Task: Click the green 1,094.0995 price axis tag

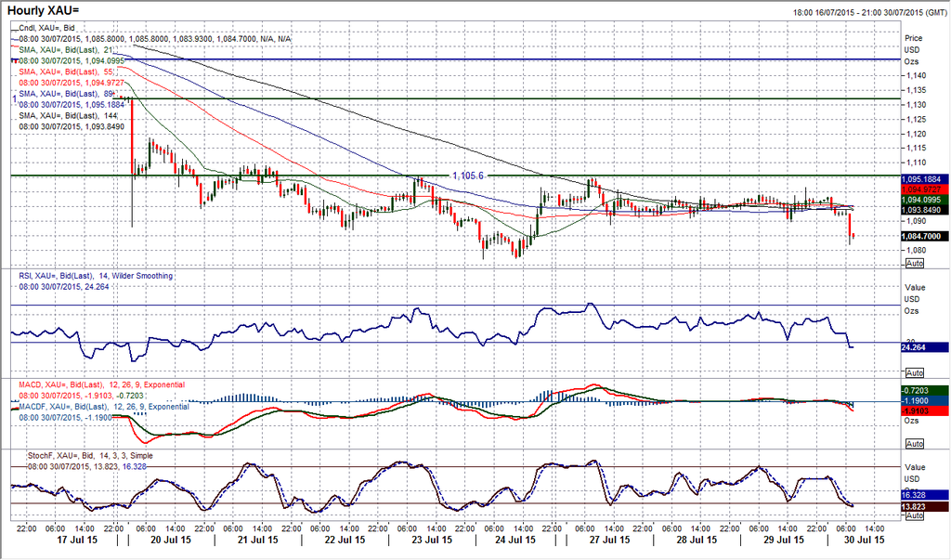Action: [x=925, y=201]
